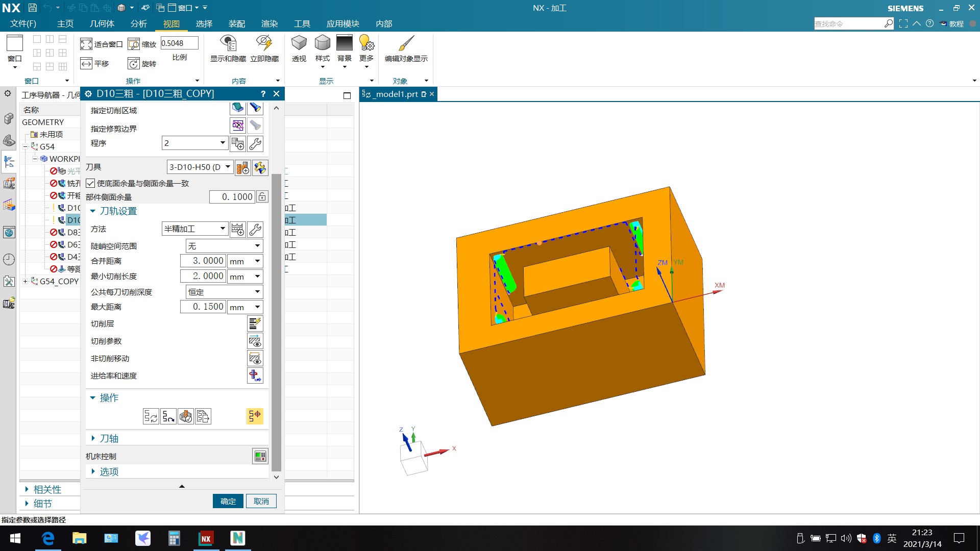Screen dimensions: 980x551
Task: Click the dialog vertical scrollbar thumb
Action: (x=276, y=322)
